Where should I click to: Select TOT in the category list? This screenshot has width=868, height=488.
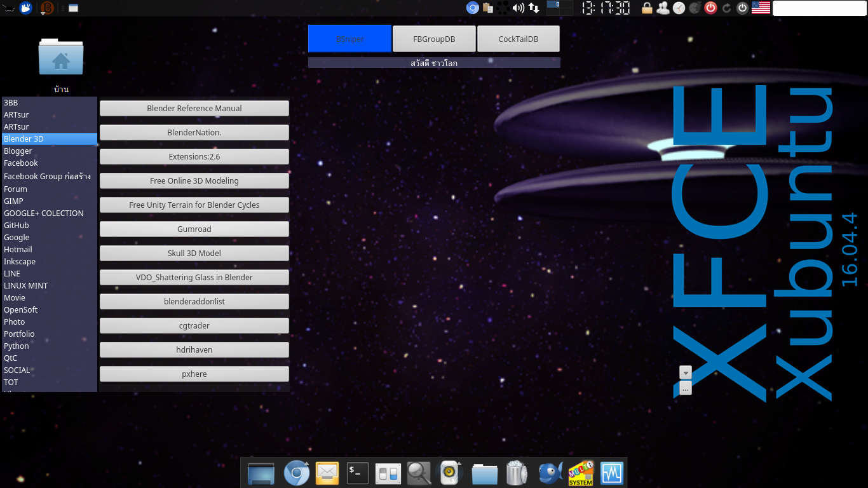point(50,382)
